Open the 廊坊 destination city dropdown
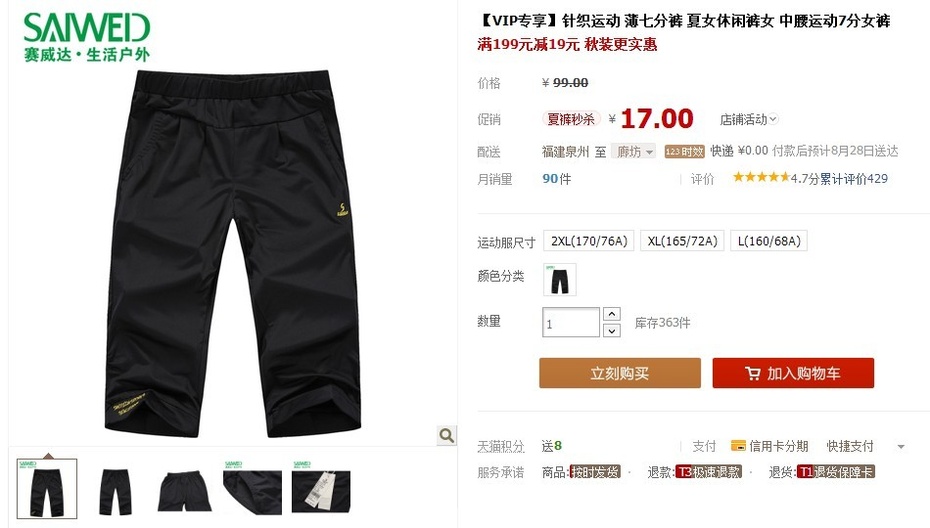This screenshot has width=930, height=528. click(633, 152)
